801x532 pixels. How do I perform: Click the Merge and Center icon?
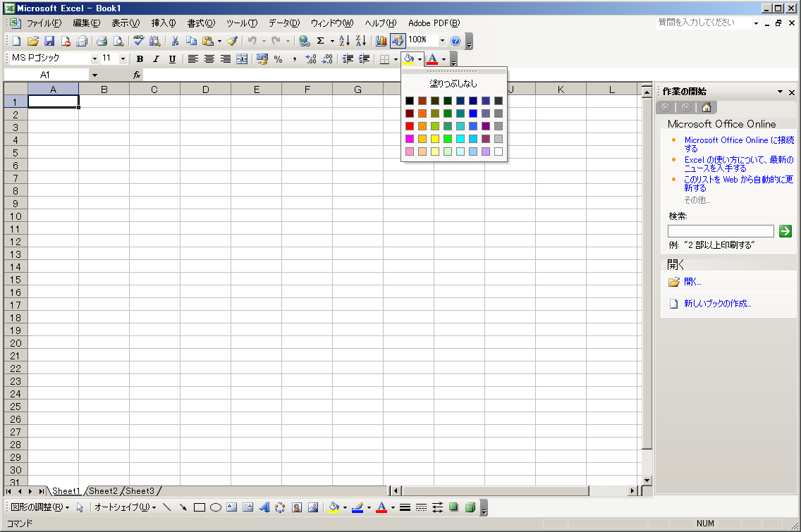[x=242, y=59]
